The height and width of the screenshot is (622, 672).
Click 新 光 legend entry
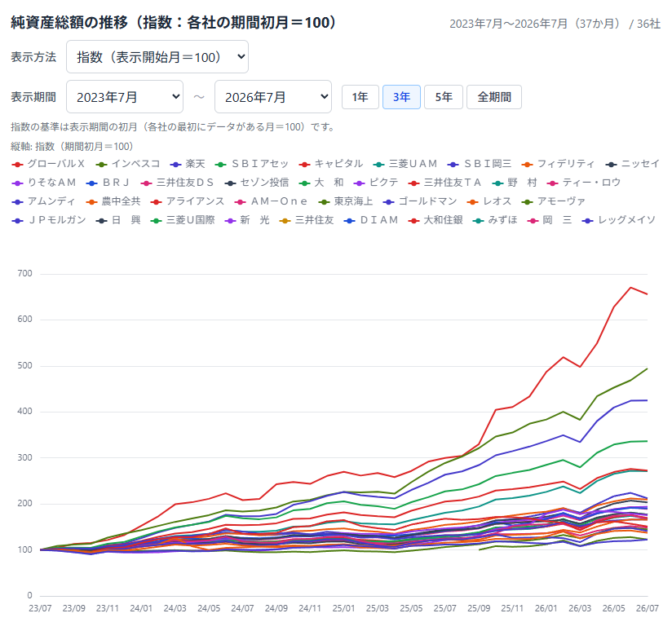coord(247,220)
